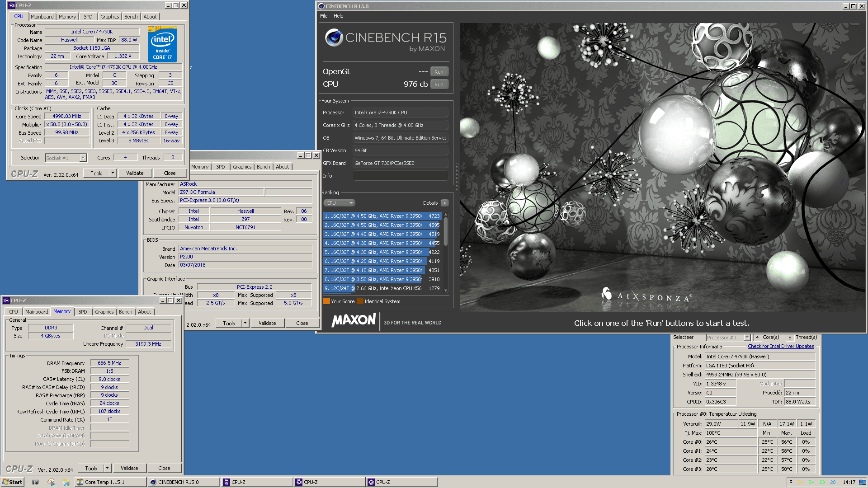Switch to Core Temp 1.15.1 taskbar item
868x488 pixels.
coord(110,482)
